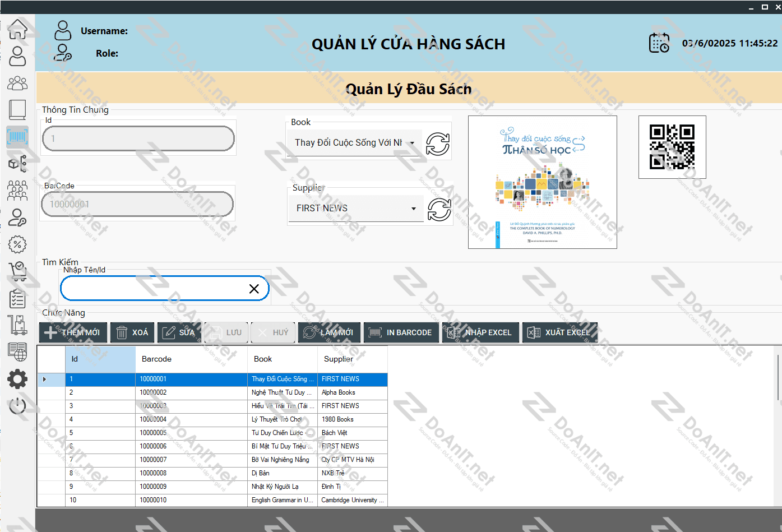Click the book icon in the sidebar

point(17,110)
